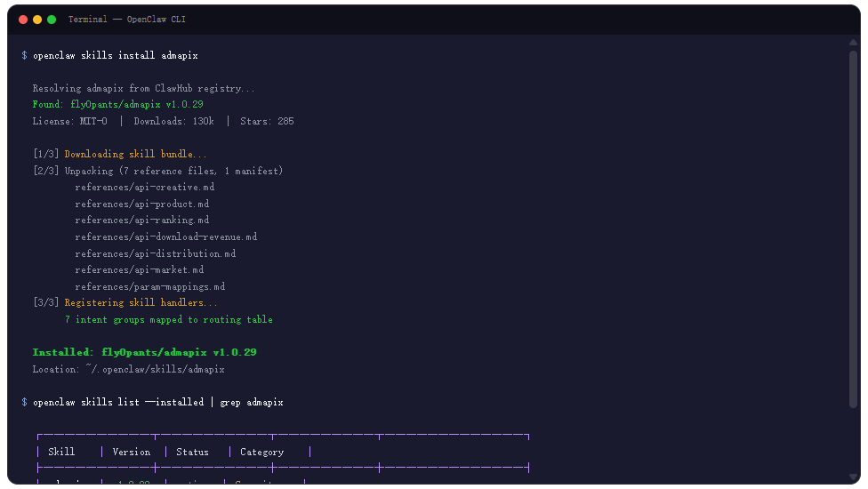Image resolution: width=868 pixels, height=489 pixels.
Task: Select the references/api-product.md line
Action: point(141,204)
